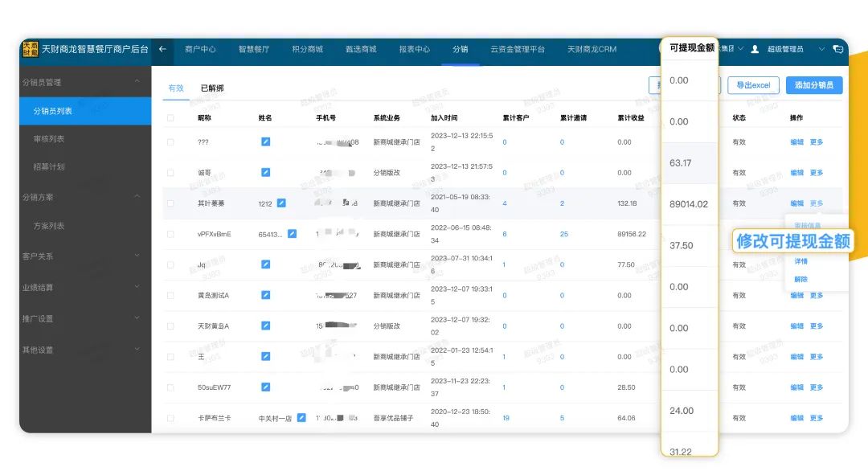Edit the name 中关村一店 in the 卡萨布兰卡 row
The height and width of the screenshot is (471, 868).
tap(301, 418)
